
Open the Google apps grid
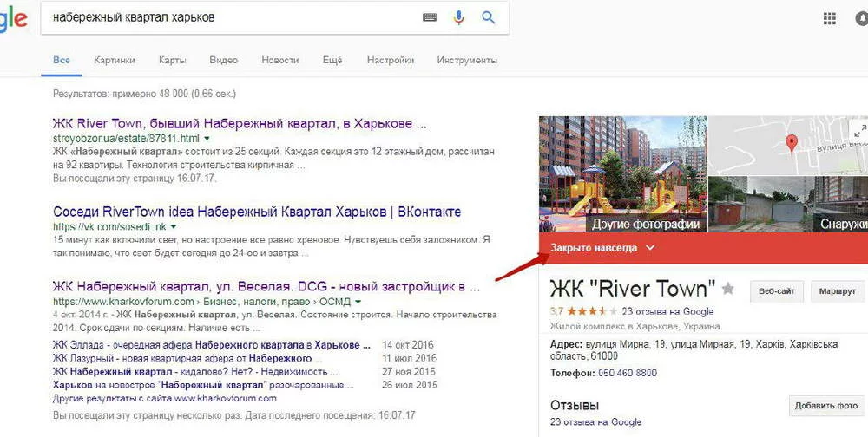829,18
